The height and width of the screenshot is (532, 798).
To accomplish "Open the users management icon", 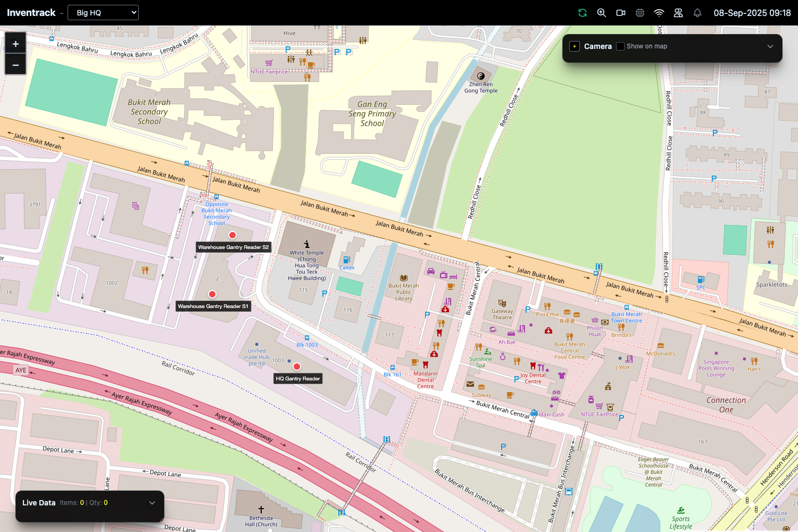I will point(678,12).
